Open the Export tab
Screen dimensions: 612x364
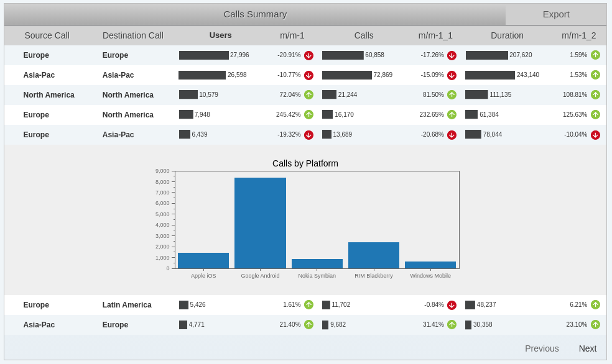[555, 14]
